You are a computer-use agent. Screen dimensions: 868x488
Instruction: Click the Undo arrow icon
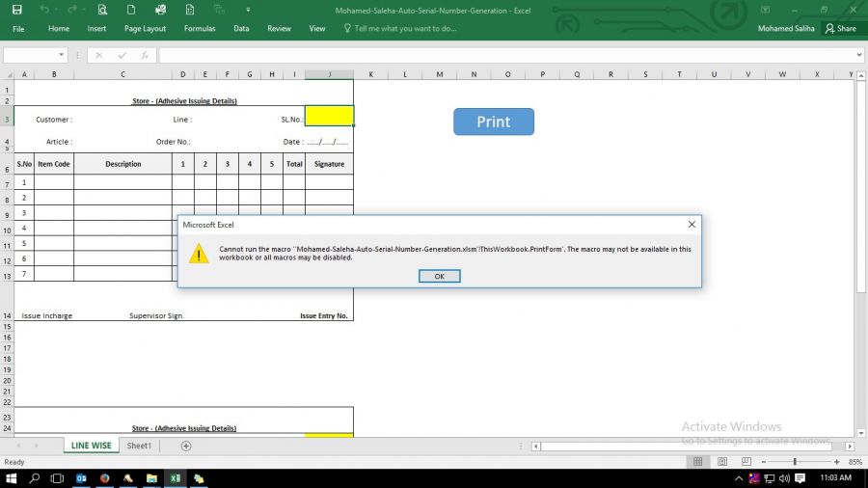pos(44,10)
